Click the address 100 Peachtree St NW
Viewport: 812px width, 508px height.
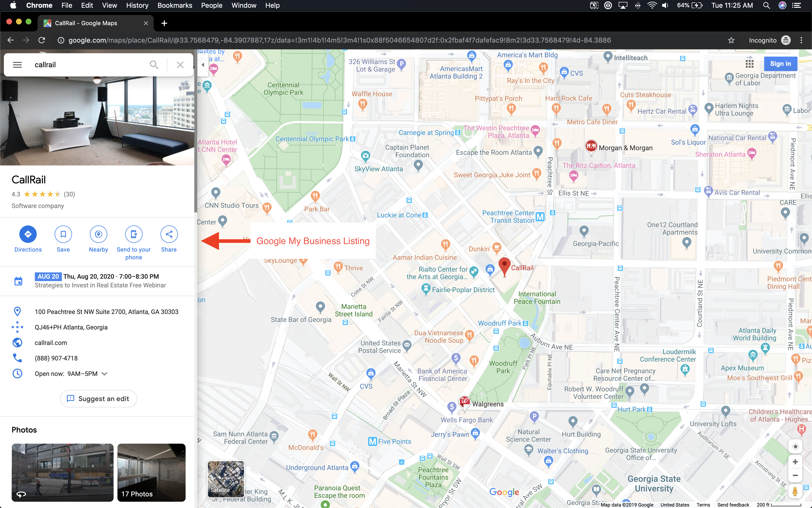(x=106, y=312)
